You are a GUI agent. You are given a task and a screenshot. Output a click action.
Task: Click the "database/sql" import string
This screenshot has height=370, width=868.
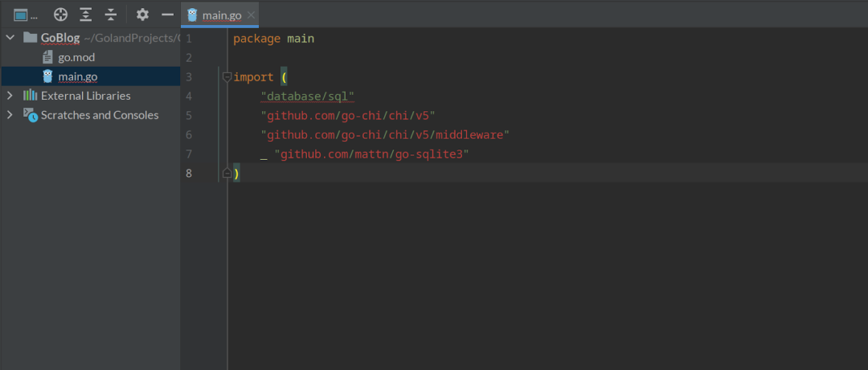[x=307, y=97]
